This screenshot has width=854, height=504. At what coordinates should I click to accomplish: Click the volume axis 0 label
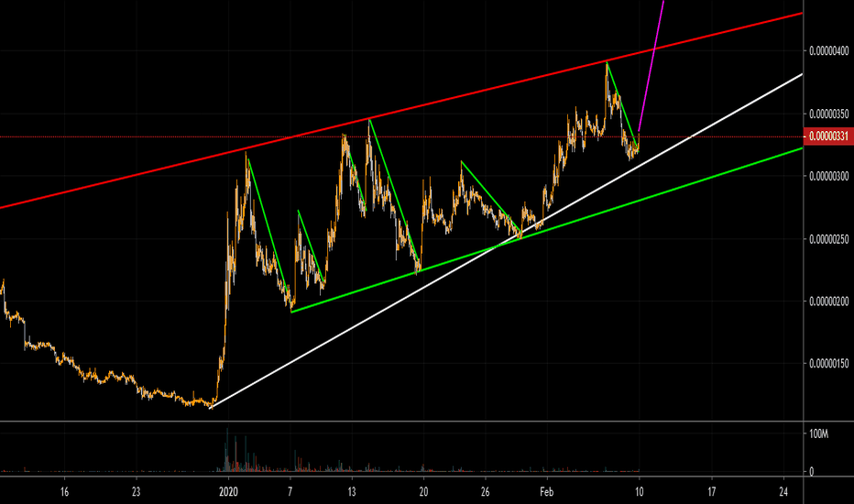point(812,472)
